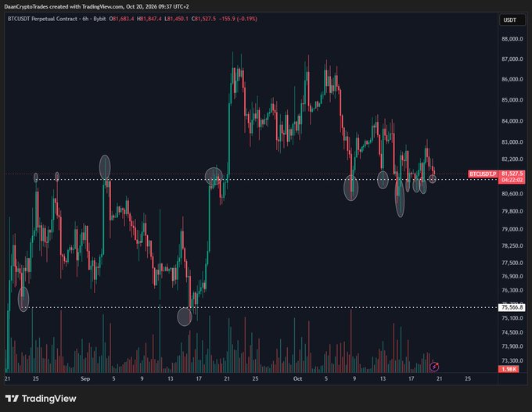Click the 73,300.0 price axis label

[512, 360]
